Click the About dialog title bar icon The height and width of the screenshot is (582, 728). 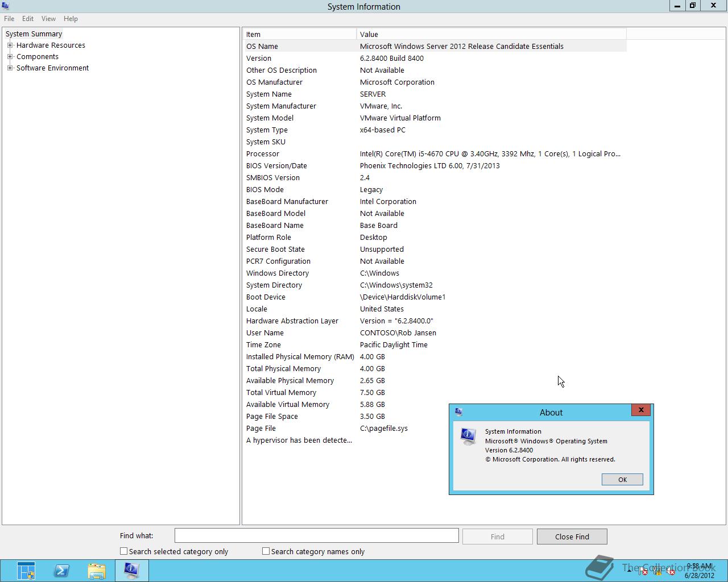pyautogui.click(x=458, y=412)
